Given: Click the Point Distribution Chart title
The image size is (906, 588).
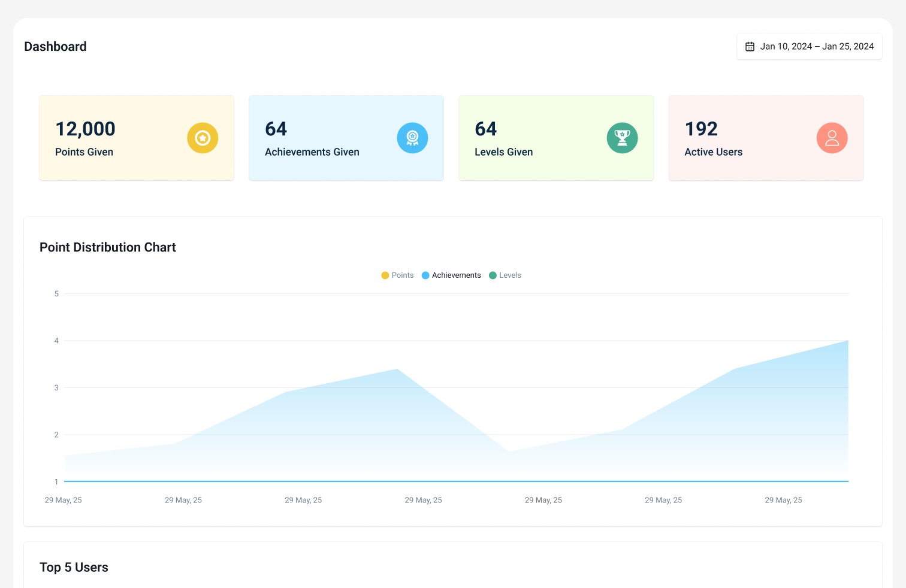Looking at the screenshot, I should pos(107,247).
